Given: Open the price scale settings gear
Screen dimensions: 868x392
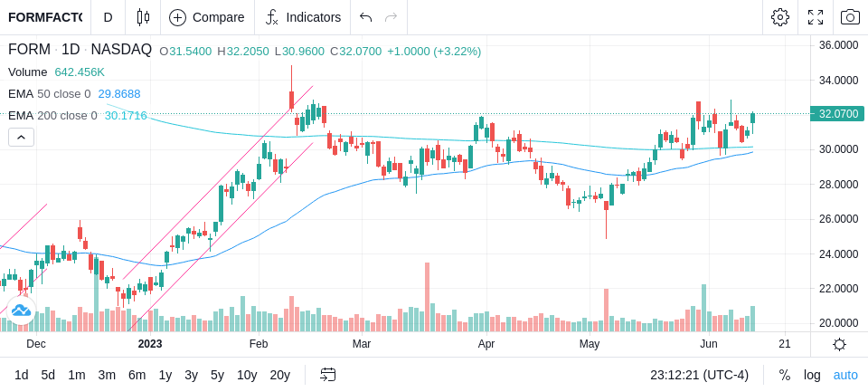Looking at the screenshot, I should click(x=839, y=344).
